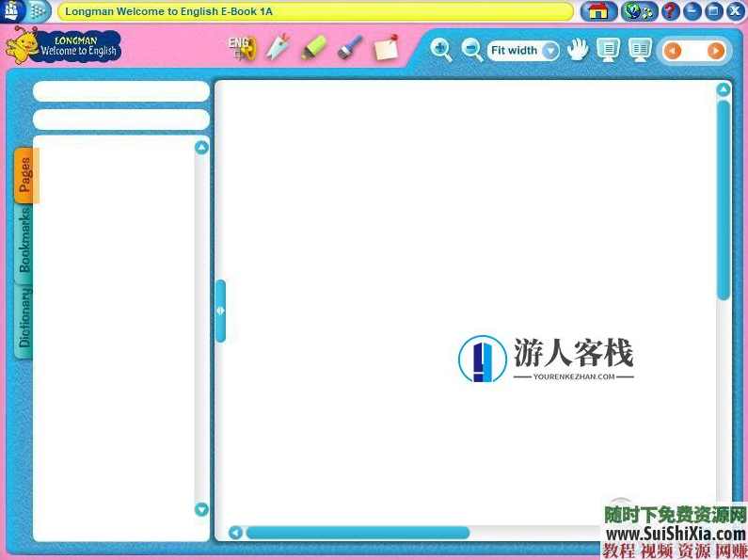This screenshot has height=560, width=748.
Task: Open the Fit width zoom dropdown
Action: click(x=523, y=51)
